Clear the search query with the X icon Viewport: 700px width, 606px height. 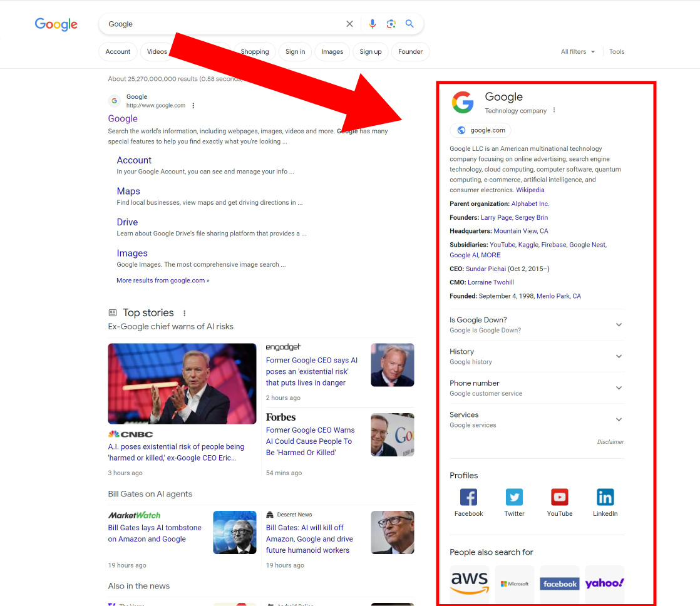click(349, 24)
